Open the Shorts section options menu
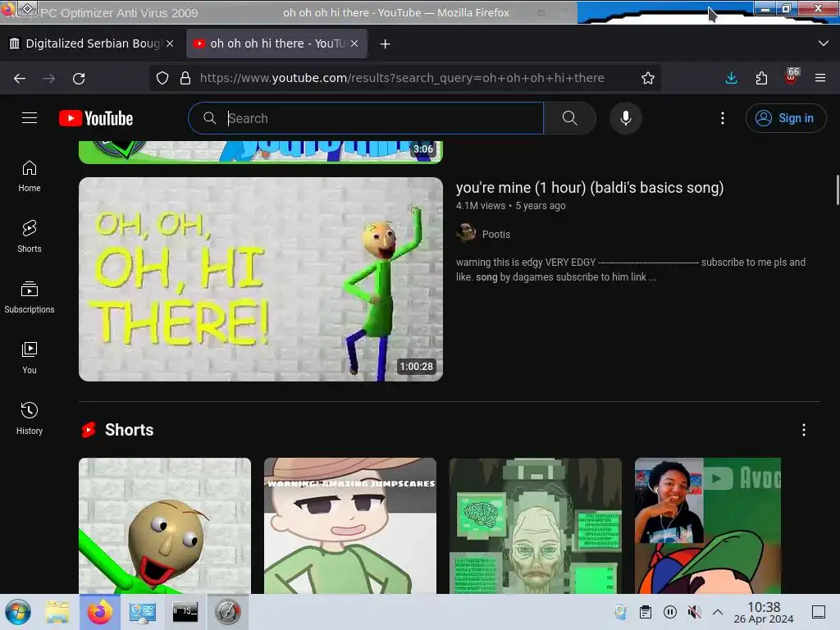840x630 pixels. (804, 430)
